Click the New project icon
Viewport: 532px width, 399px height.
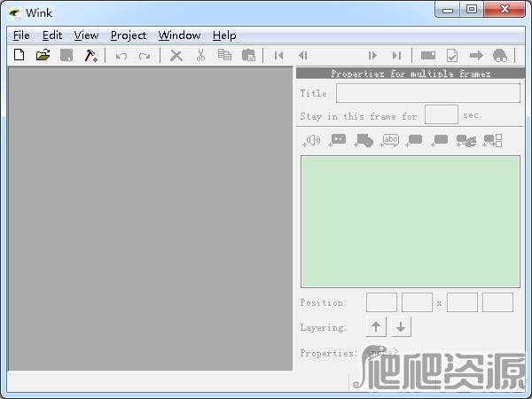click(20, 55)
